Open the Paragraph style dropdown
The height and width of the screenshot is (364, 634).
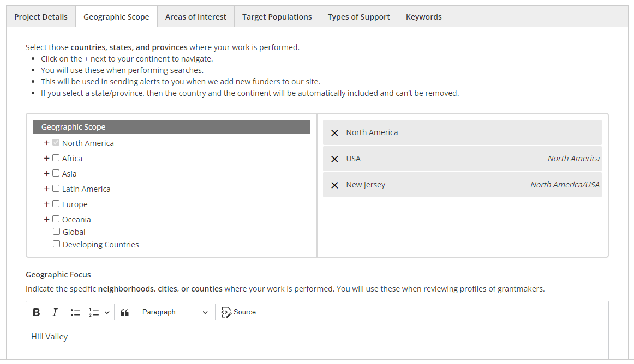(175, 312)
